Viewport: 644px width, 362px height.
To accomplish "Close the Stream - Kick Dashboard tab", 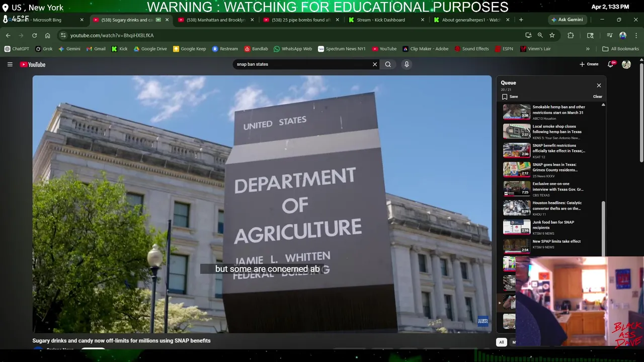I will click(423, 20).
